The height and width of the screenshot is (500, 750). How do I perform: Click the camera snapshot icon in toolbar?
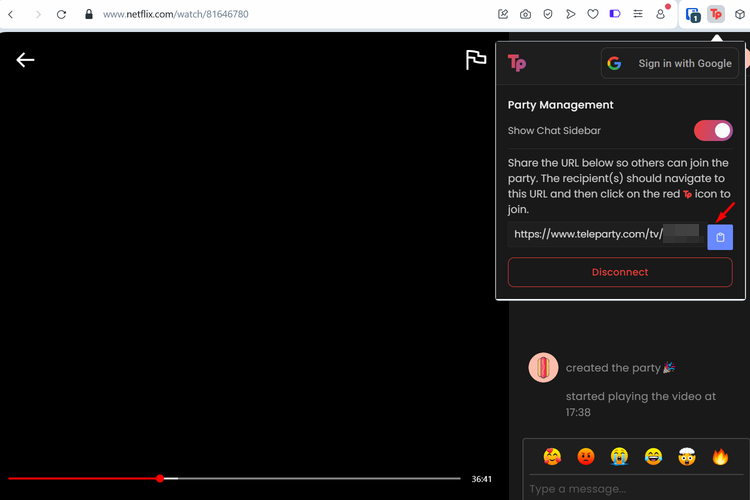pos(525,14)
